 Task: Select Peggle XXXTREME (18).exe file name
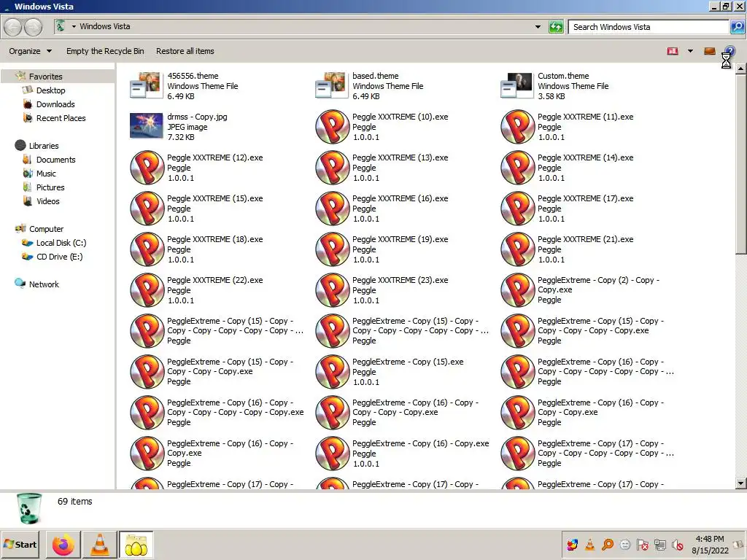(x=215, y=239)
